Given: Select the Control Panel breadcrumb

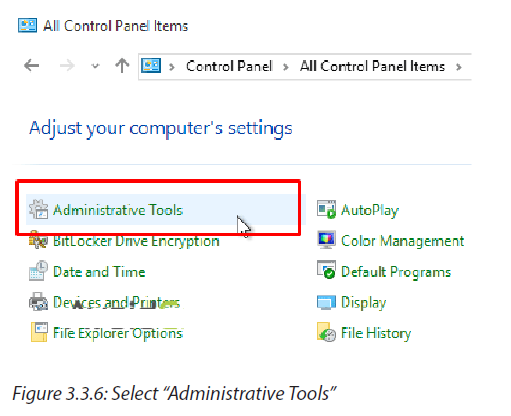Looking at the screenshot, I should (229, 66).
